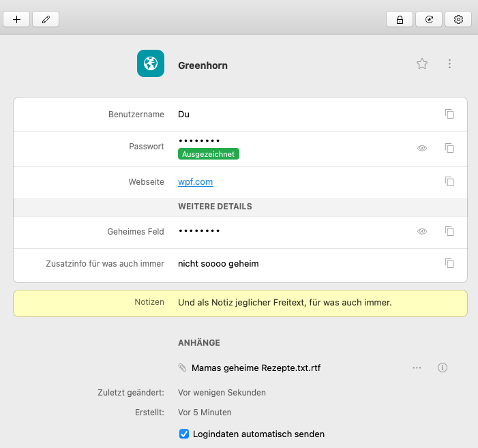Open the password generator
Image resolution: width=478 pixels, height=448 pixels.
click(x=429, y=19)
